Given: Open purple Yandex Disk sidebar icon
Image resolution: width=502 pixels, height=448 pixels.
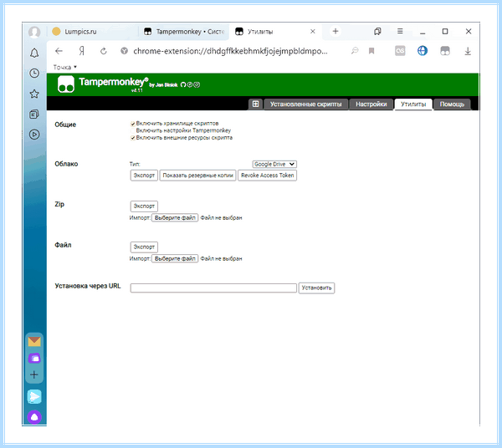Looking at the screenshot, I should [34, 358].
